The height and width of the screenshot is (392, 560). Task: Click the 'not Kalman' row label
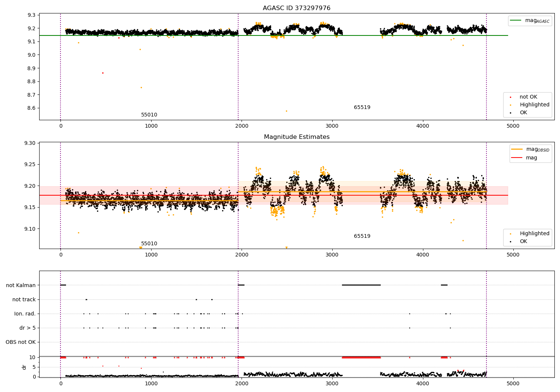coord(21,286)
